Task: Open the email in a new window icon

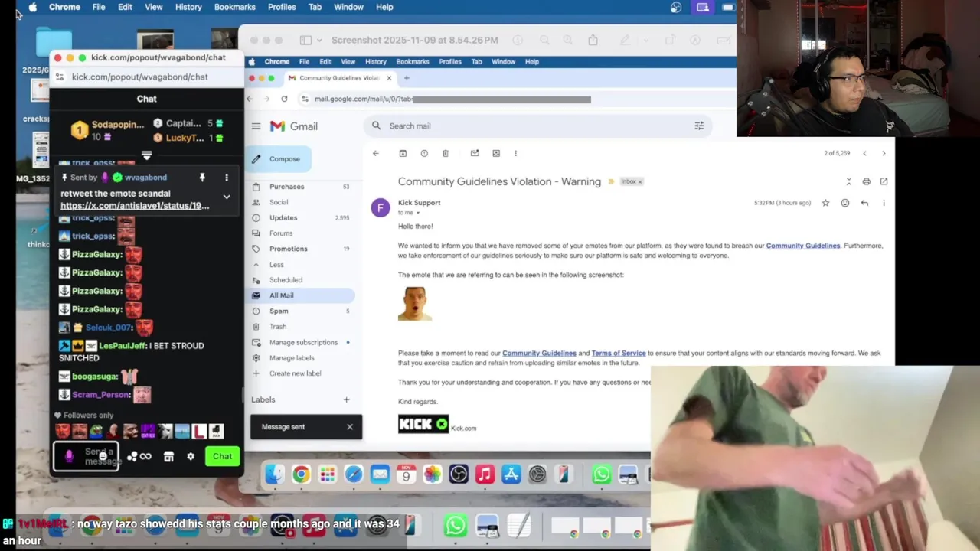Action: tap(884, 181)
